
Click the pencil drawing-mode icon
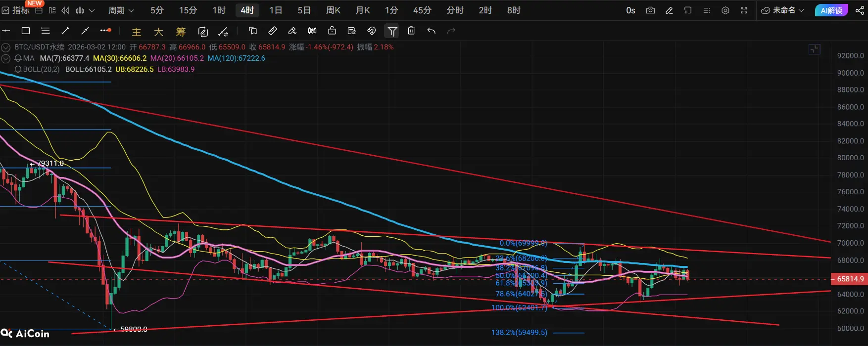point(669,10)
